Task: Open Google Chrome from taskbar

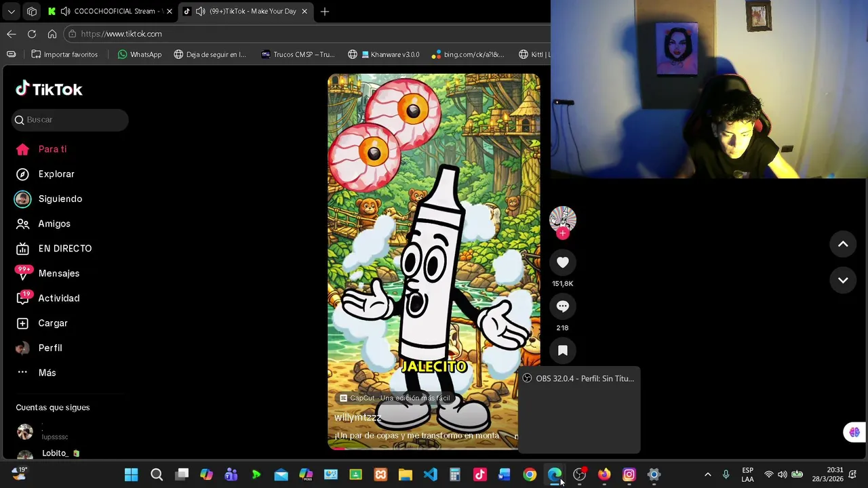Action: (x=530, y=475)
